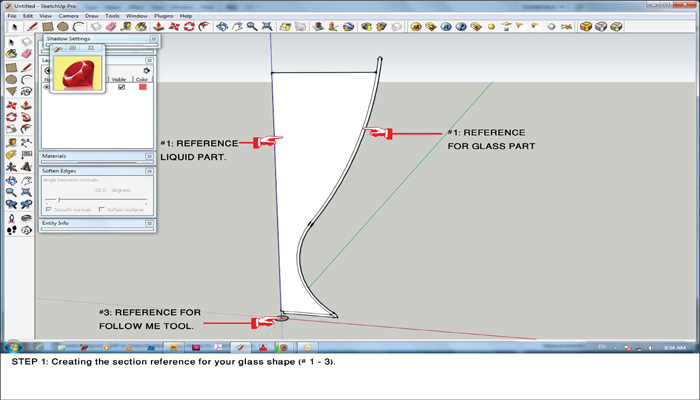Select the Line pencil tool in top toolbar
This screenshot has width=700, height=400.
point(31,27)
